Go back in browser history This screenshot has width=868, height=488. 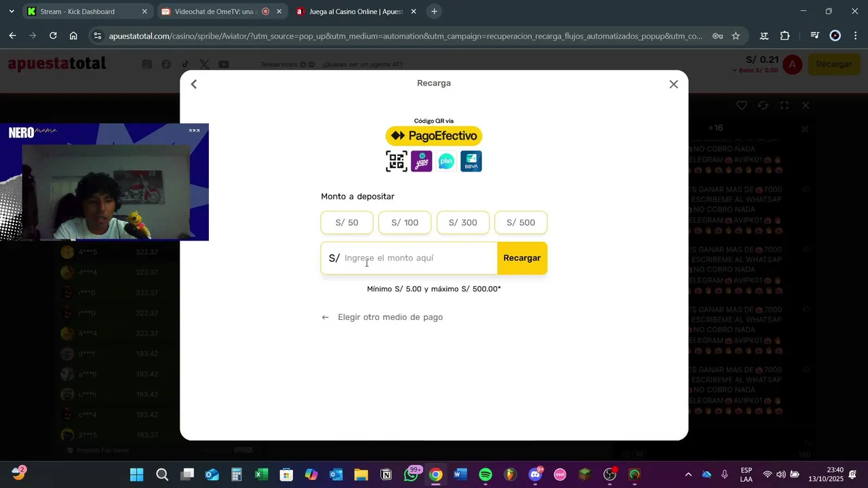pos(13,36)
